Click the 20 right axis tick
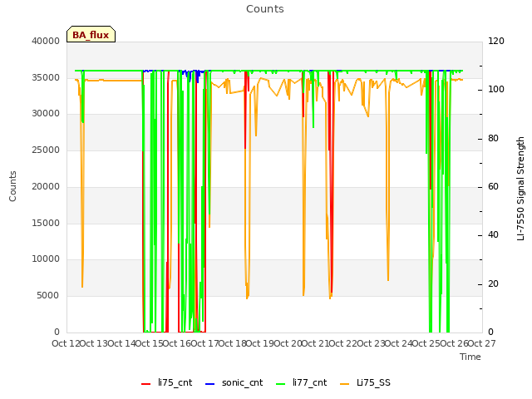 (x=493, y=284)
